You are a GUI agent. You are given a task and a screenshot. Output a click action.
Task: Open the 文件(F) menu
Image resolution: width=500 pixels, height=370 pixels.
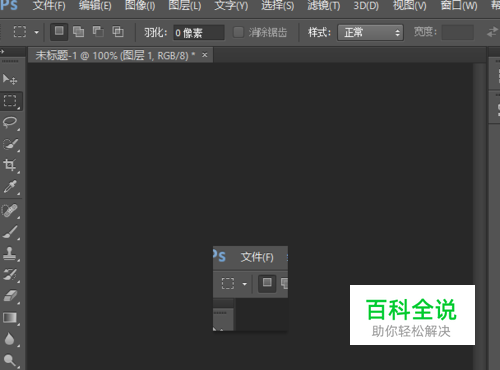point(49,6)
